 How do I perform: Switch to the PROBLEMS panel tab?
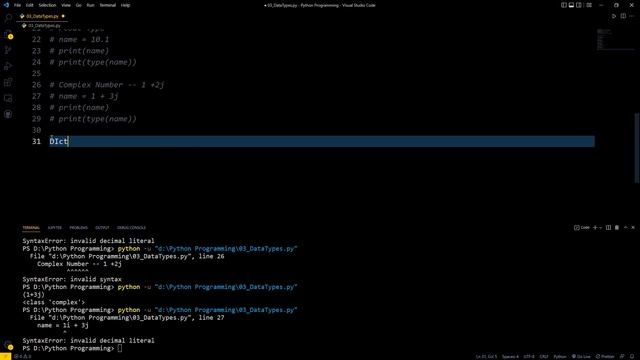click(x=78, y=228)
